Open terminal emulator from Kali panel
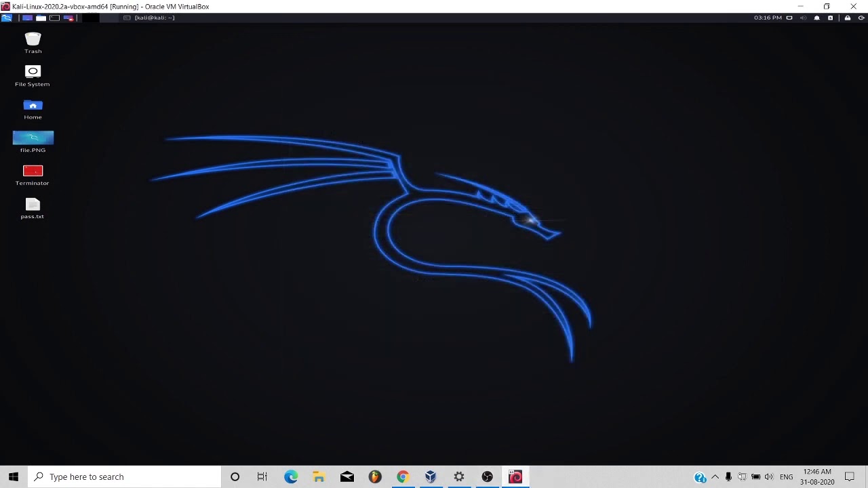 click(x=54, y=18)
